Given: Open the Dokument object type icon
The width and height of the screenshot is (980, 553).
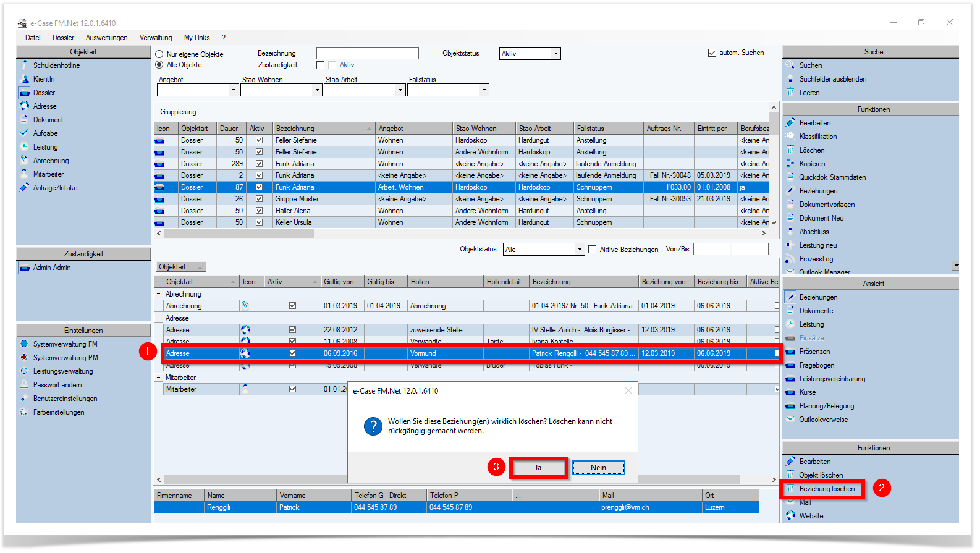Looking at the screenshot, I should [25, 120].
